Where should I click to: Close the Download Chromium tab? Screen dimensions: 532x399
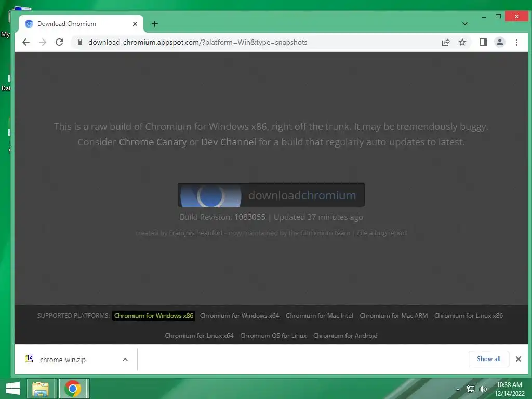[x=135, y=24]
